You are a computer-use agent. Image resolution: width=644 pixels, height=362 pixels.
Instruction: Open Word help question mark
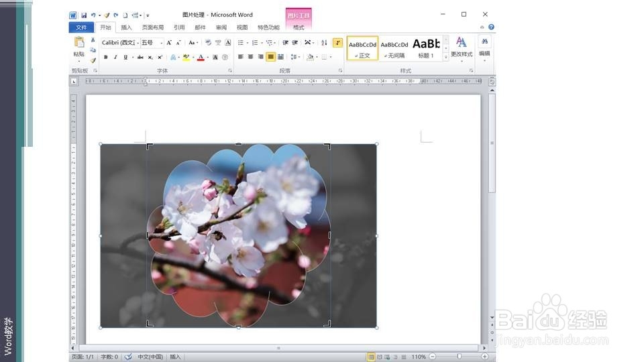pyautogui.click(x=491, y=27)
